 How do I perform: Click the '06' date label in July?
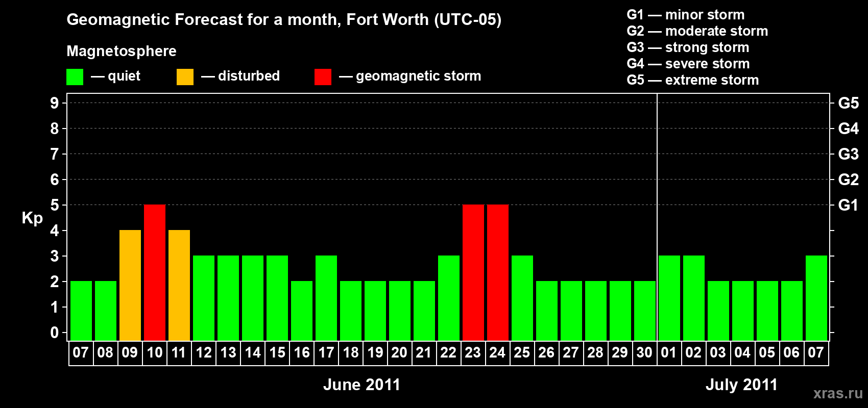point(791,353)
